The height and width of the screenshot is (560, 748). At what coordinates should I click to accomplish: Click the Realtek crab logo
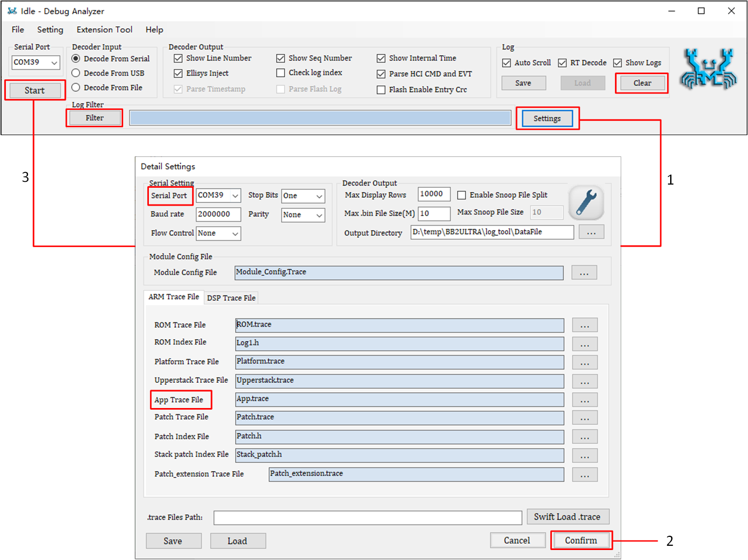pos(708,69)
